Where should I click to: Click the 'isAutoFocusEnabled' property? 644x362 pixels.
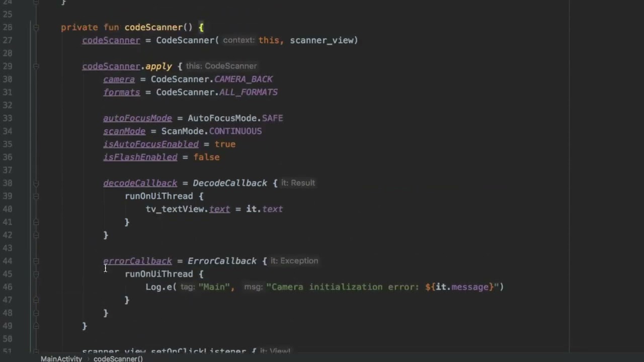[x=151, y=144]
